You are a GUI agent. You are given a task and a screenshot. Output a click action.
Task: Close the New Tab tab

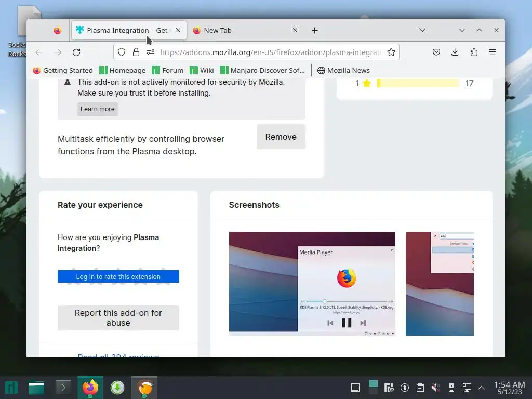click(x=295, y=30)
